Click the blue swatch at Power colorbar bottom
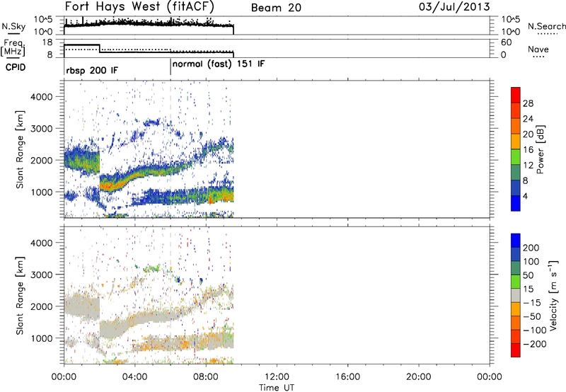566x392 pixels. 516,203
